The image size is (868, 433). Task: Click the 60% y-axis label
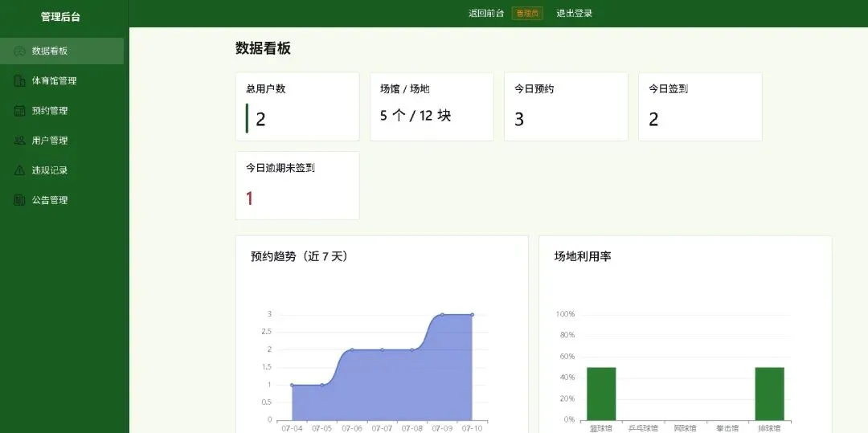point(567,356)
